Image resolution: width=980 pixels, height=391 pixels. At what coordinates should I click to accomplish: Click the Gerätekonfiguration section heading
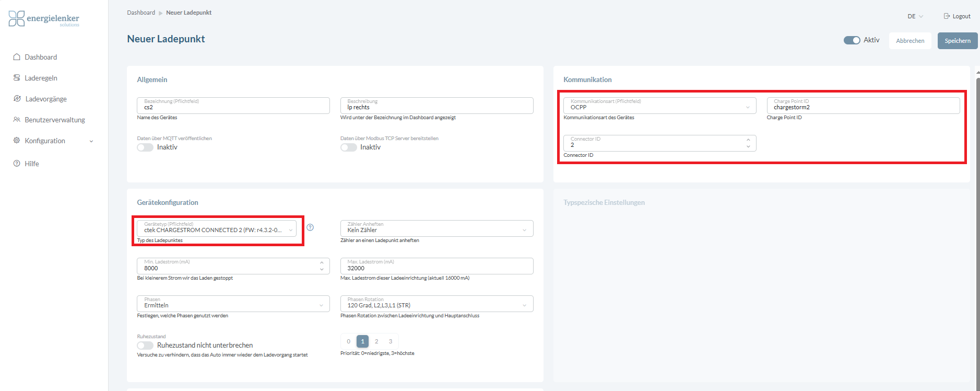168,202
